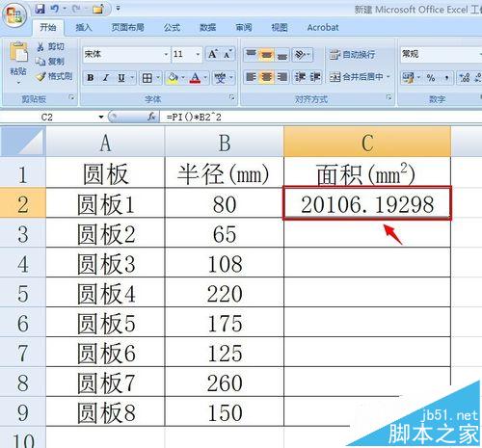Image resolution: width=482 pixels, height=448 pixels.
Task: Open the 公式 tab
Action: click(172, 28)
